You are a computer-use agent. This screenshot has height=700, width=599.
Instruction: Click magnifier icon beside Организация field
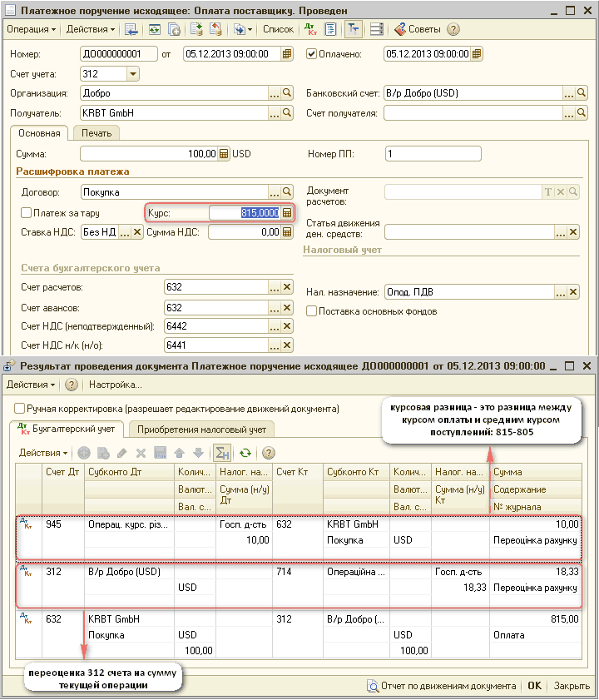pos(287,93)
